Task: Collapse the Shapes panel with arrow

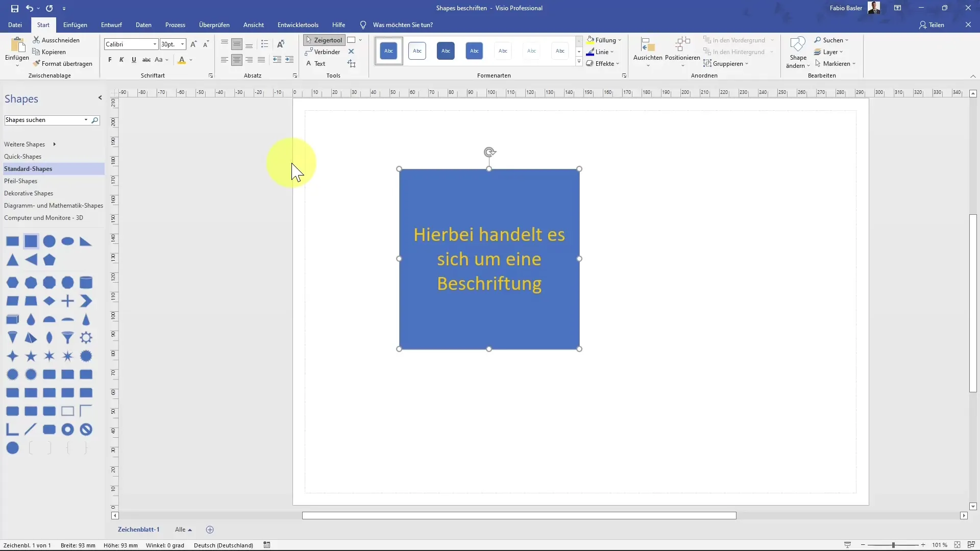Action: pos(100,98)
